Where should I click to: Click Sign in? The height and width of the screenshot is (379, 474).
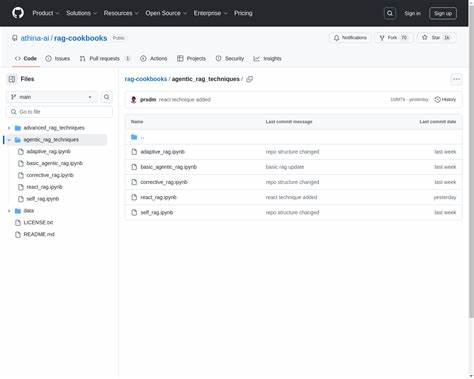412,13
